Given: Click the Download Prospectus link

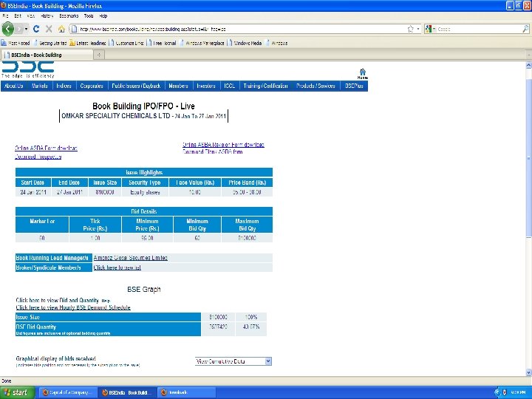Looking at the screenshot, I should coord(38,157).
